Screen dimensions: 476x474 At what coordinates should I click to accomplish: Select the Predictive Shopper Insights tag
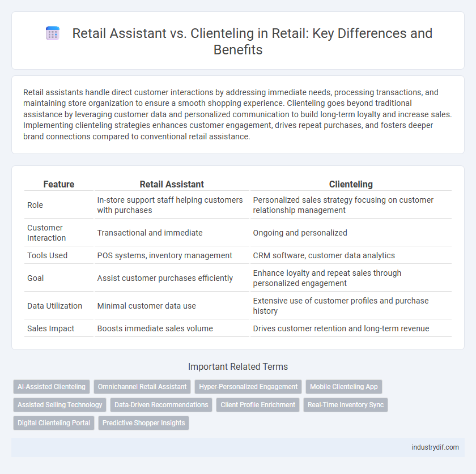(x=143, y=423)
